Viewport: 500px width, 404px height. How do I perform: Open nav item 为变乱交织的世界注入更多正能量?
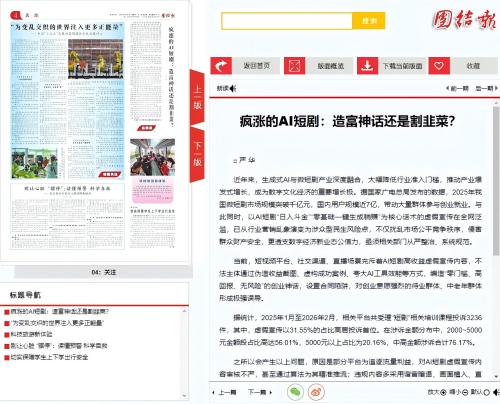[x=57, y=323]
